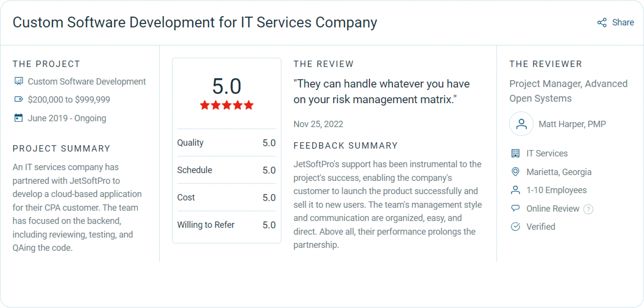Select the building icon next to IT Services
Screen dimensions: 644x308
[515, 153]
